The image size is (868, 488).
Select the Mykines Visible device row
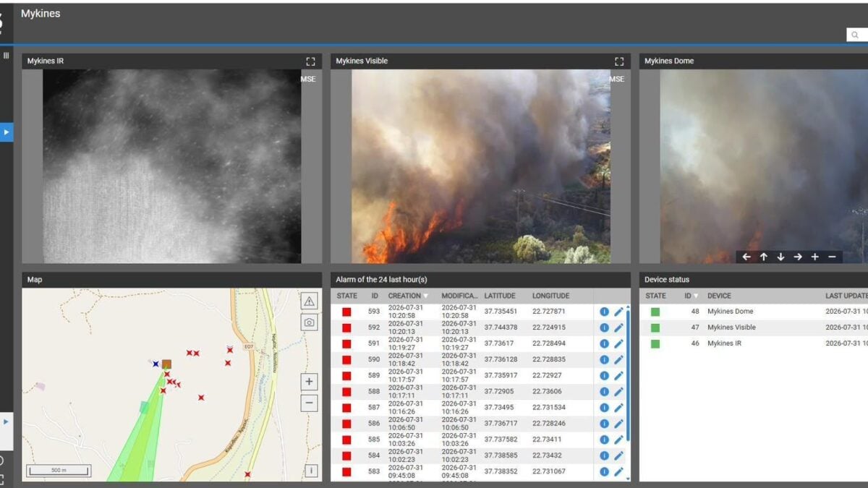(x=754, y=328)
